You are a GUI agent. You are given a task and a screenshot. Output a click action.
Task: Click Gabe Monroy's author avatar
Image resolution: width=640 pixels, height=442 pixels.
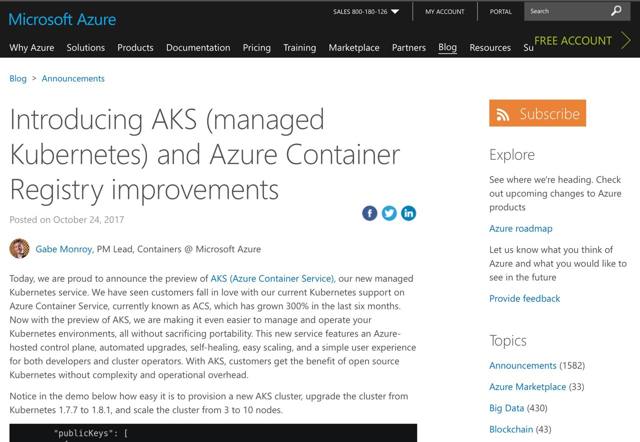click(19, 249)
